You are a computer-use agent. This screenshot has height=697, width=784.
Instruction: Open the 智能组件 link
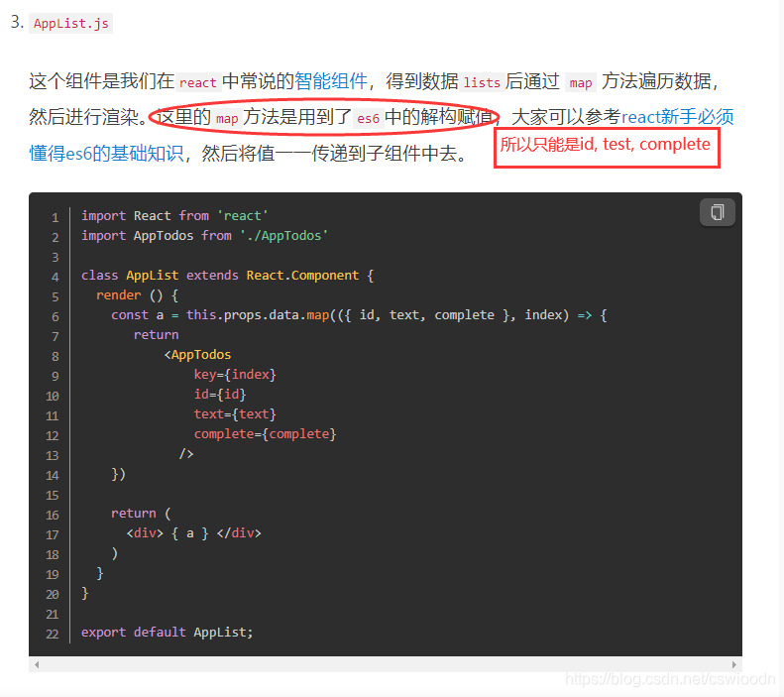[331, 81]
